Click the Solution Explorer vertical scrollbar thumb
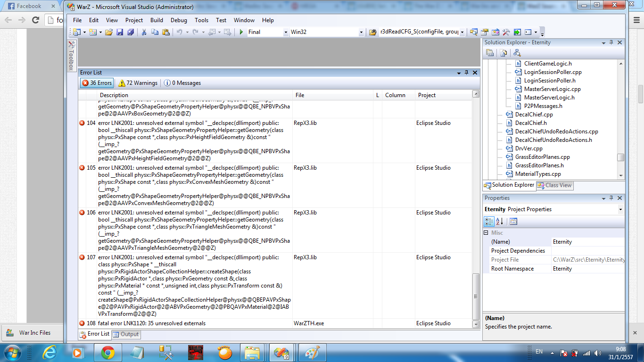 (621, 157)
